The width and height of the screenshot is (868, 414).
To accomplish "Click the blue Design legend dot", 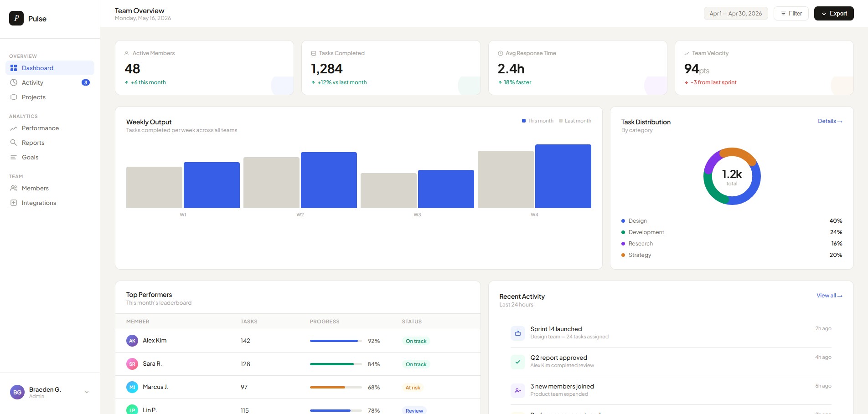I will (623, 221).
